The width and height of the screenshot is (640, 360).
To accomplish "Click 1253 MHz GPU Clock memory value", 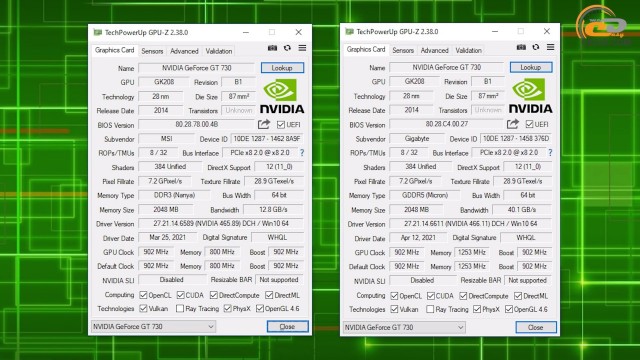I will click(472, 252).
